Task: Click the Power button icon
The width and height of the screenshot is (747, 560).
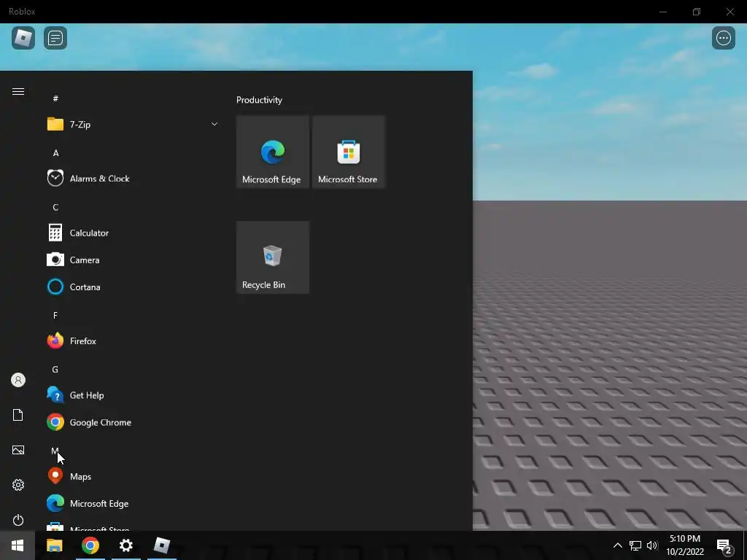Action: tap(18, 520)
